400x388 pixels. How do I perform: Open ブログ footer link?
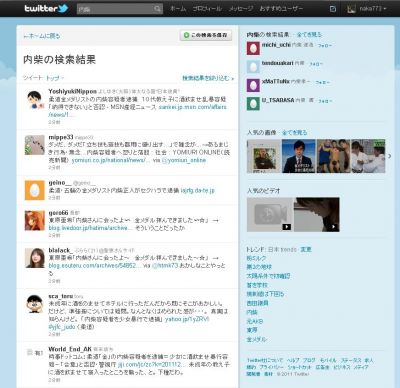(x=309, y=360)
